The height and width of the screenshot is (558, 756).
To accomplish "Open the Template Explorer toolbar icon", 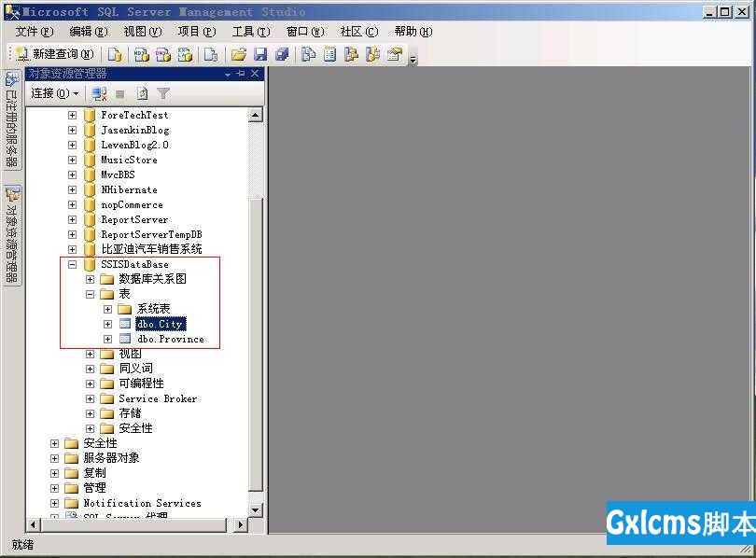I will (x=373, y=54).
